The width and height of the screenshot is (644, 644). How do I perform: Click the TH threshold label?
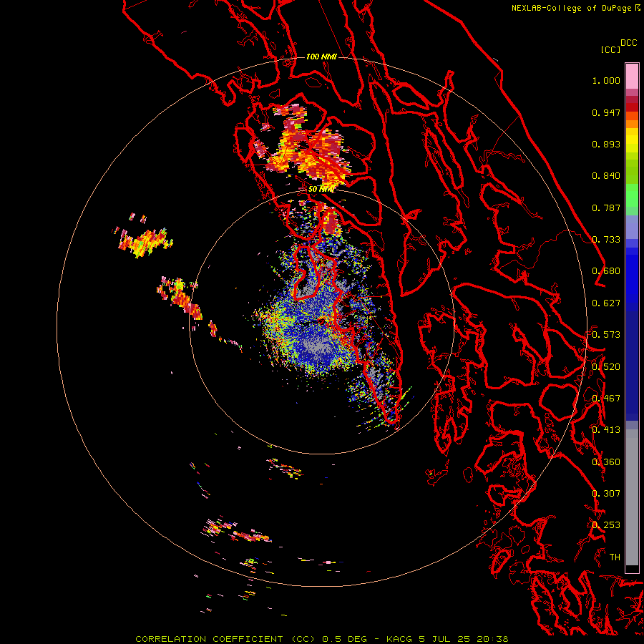click(615, 557)
